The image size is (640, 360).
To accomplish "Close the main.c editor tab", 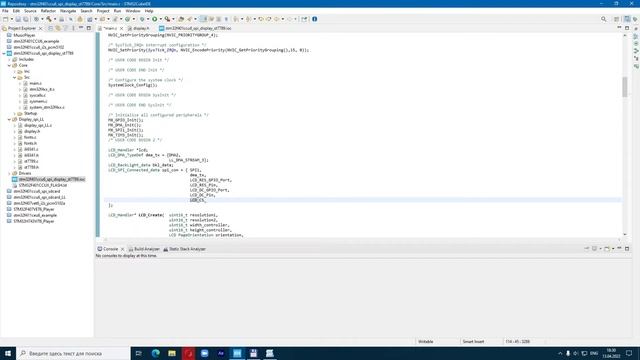I will pyautogui.click(x=122, y=29).
